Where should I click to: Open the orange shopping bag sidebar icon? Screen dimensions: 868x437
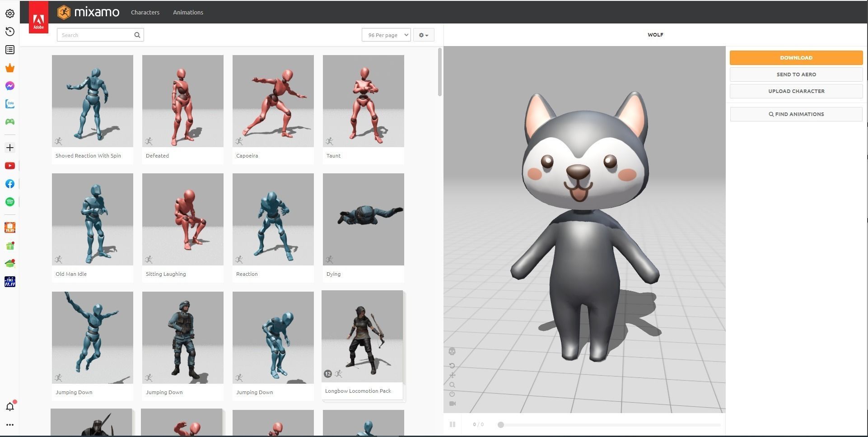coord(10,228)
